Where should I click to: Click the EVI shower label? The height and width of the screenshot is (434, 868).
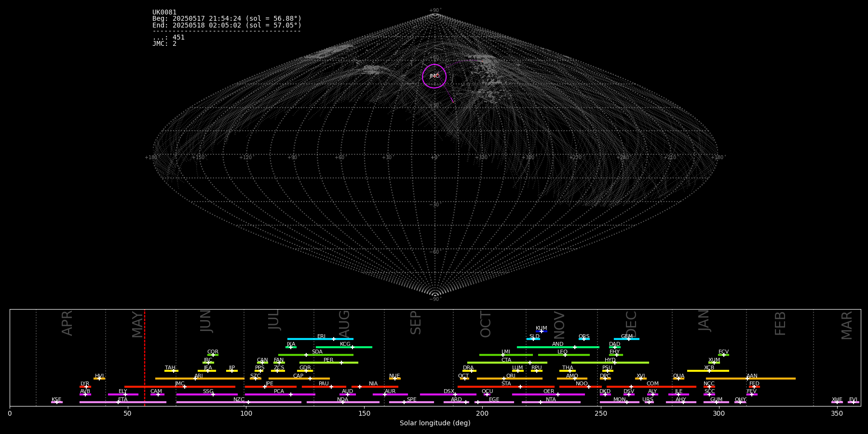[x=853, y=400]
